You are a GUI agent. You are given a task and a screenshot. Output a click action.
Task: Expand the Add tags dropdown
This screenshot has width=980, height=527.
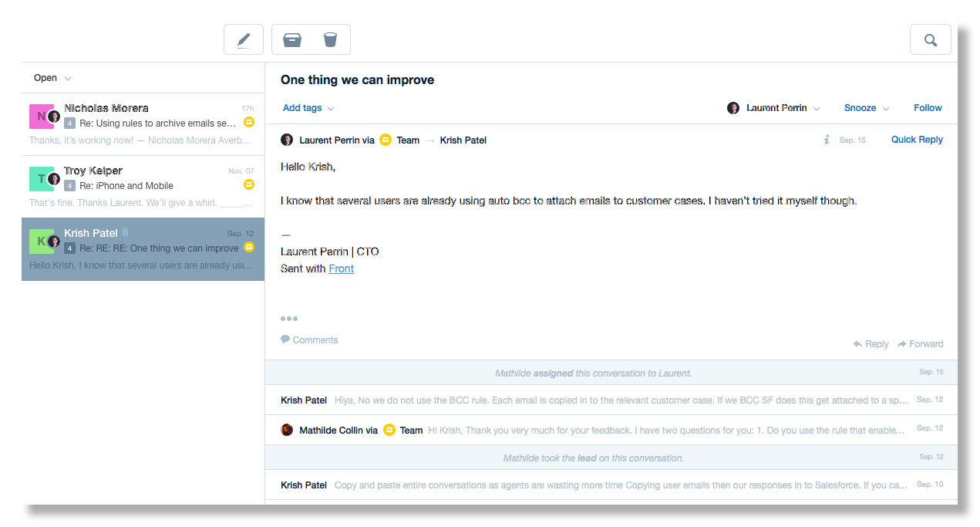[x=308, y=108]
